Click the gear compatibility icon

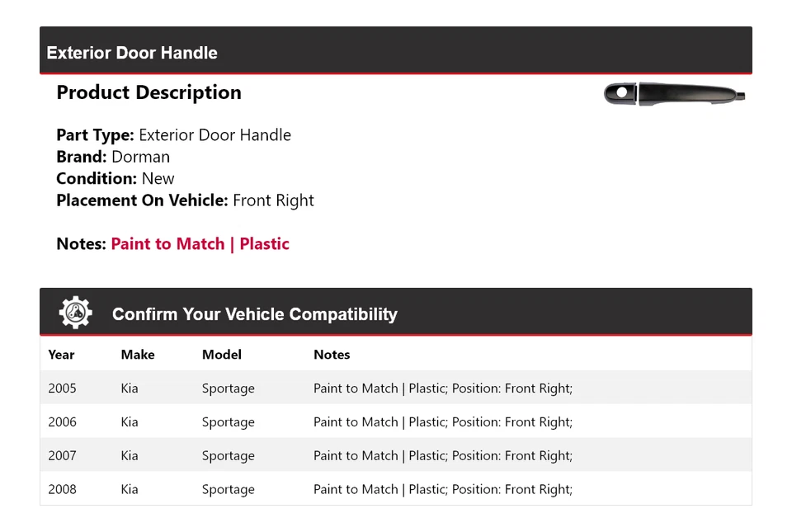click(76, 313)
